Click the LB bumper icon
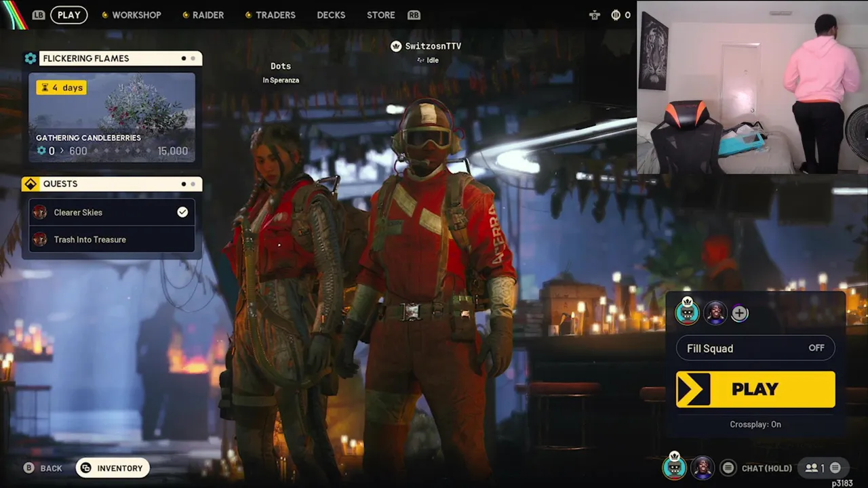Screen dimensions: 868x488 pos(39,15)
